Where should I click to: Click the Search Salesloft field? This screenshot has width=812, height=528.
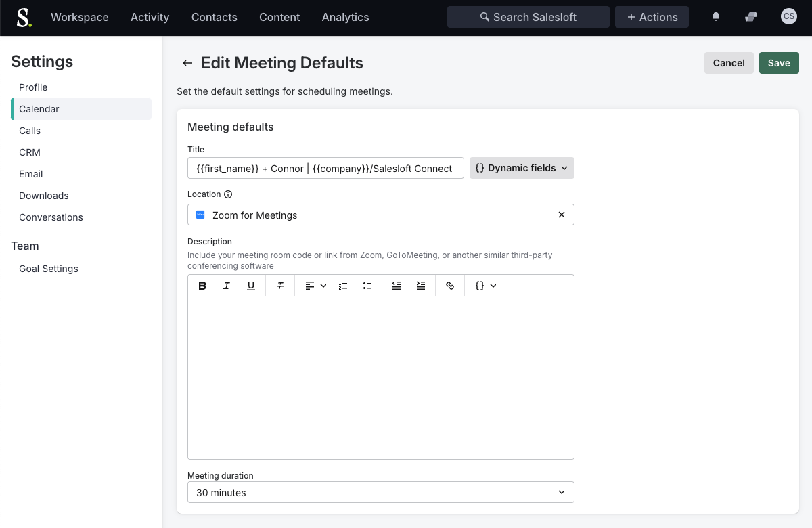pos(528,17)
